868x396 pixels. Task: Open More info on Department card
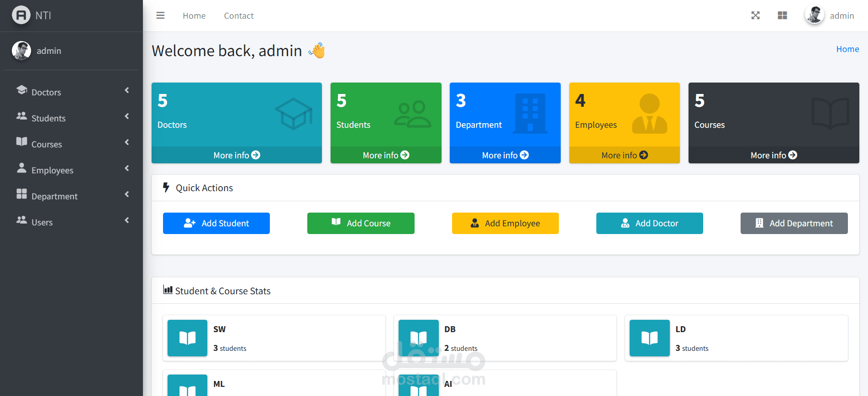(505, 155)
